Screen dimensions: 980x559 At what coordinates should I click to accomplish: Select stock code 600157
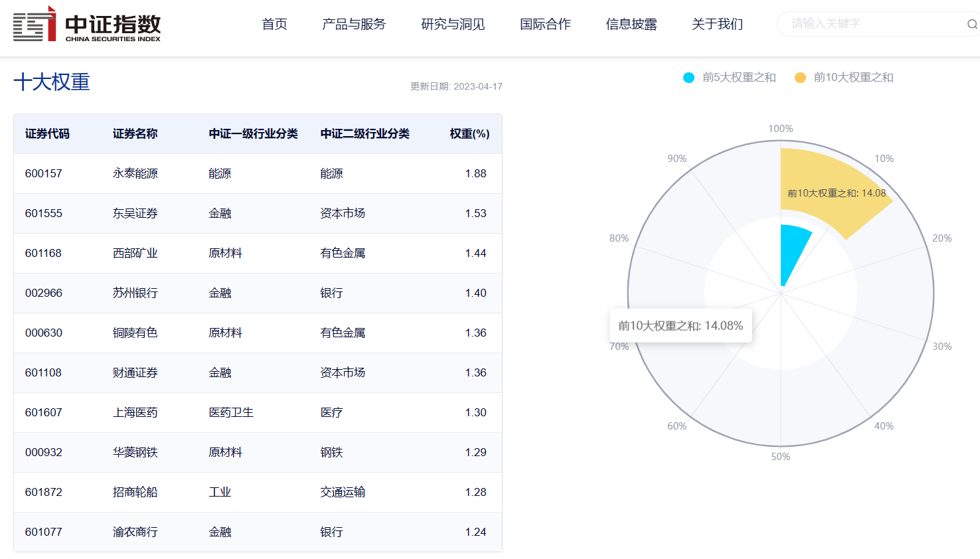(44, 174)
